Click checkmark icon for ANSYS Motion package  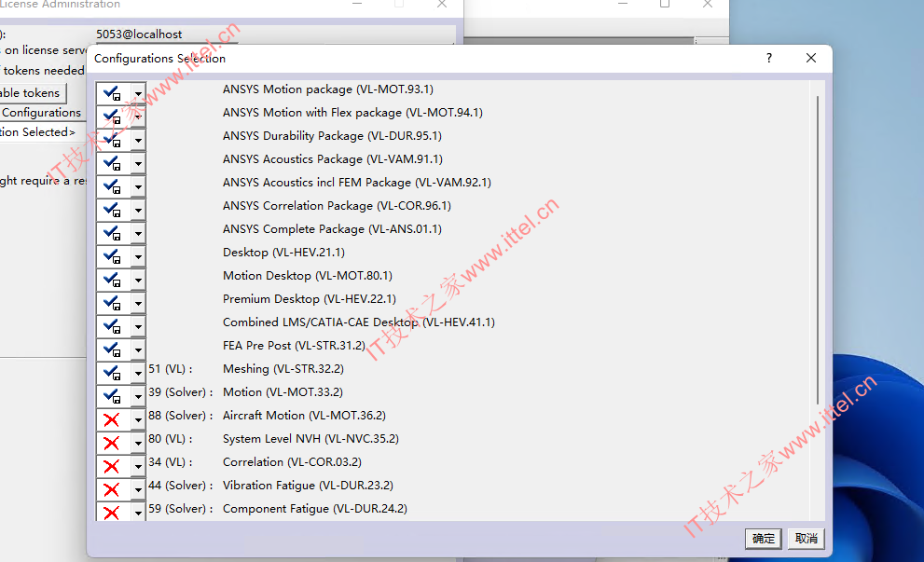112,93
